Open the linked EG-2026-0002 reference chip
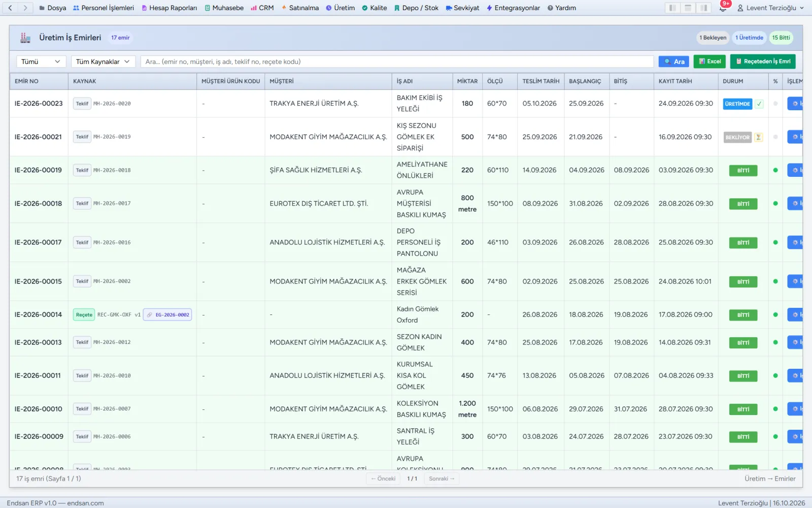812x508 pixels. pos(167,315)
